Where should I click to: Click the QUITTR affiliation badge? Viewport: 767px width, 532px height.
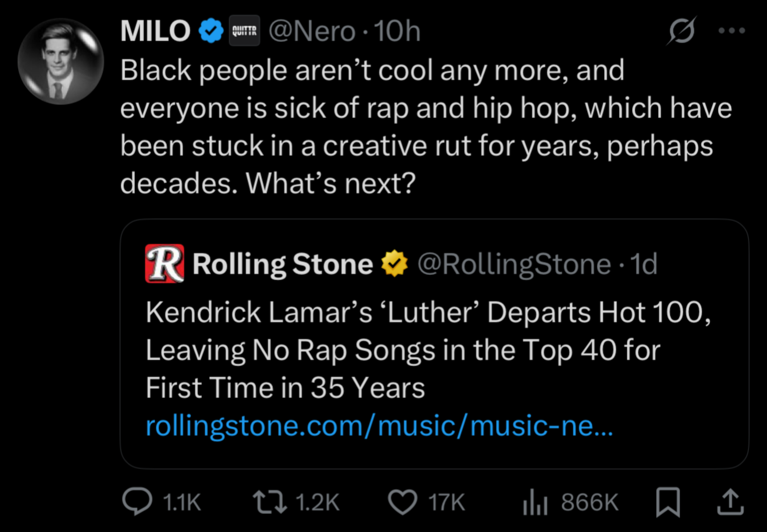pos(244,31)
